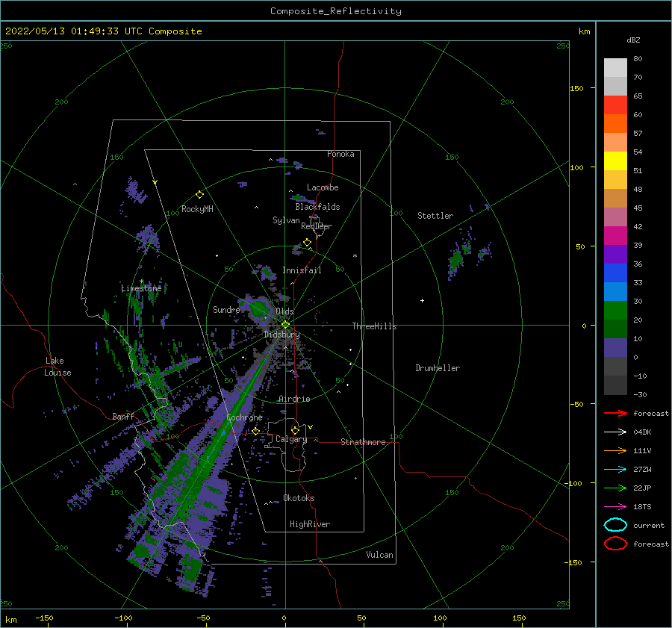Click the white 04DK arrow icon
The width and height of the screenshot is (672, 628).
pos(615,432)
